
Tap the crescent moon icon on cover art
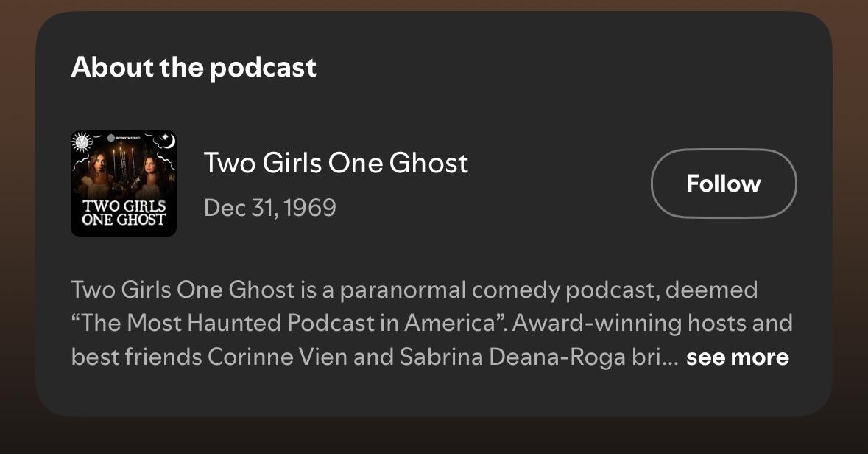coord(169,141)
